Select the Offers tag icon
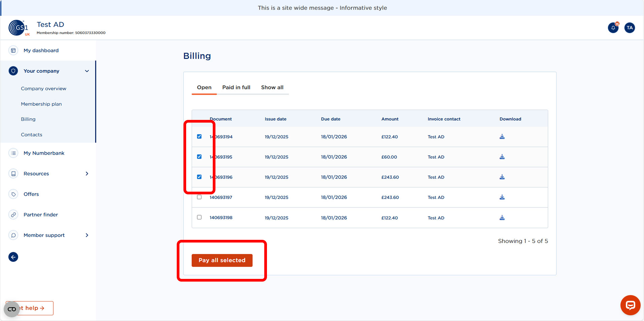 [13, 194]
